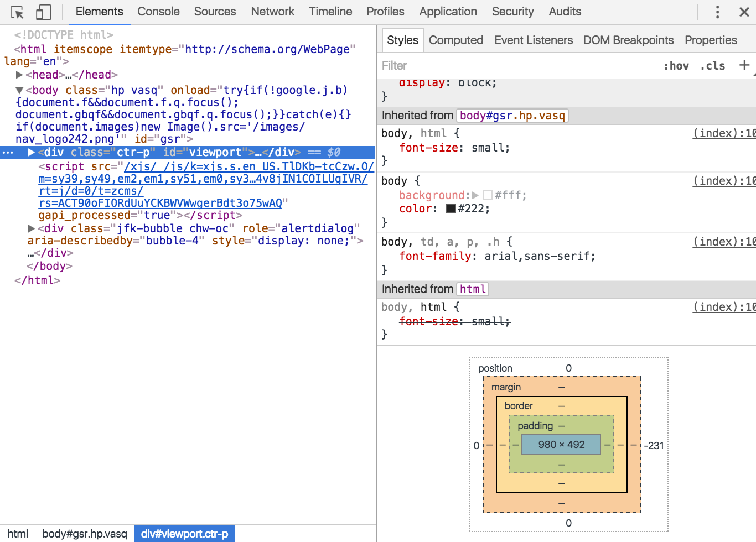
Task: Close the DevTools panel
Action: (744, 12)
